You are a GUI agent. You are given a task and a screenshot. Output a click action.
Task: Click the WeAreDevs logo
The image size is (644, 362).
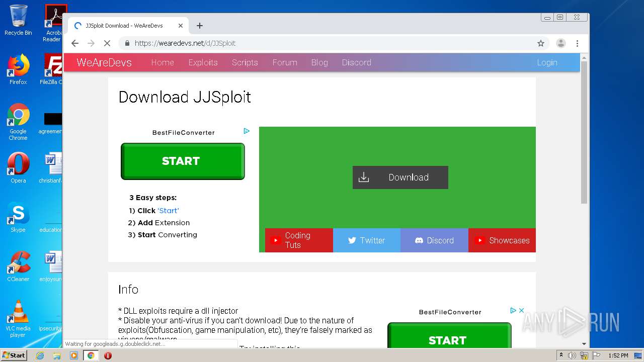point(104,62)
